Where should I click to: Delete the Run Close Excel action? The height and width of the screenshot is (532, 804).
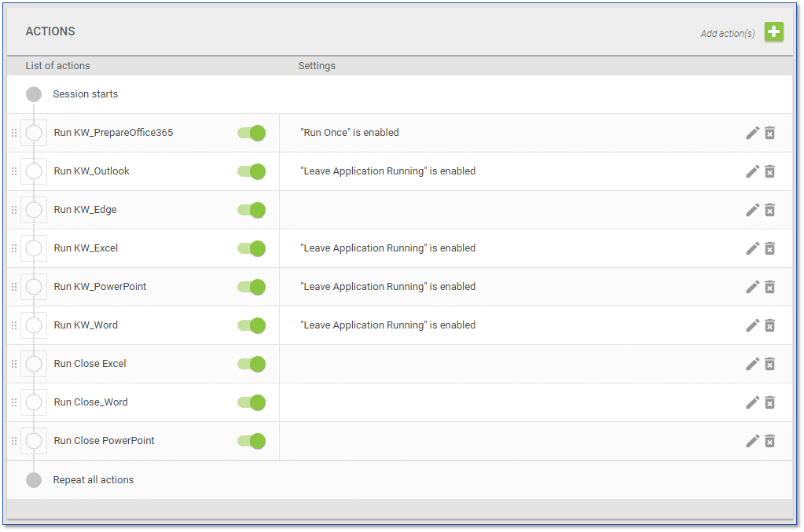[x=769, y=364]
